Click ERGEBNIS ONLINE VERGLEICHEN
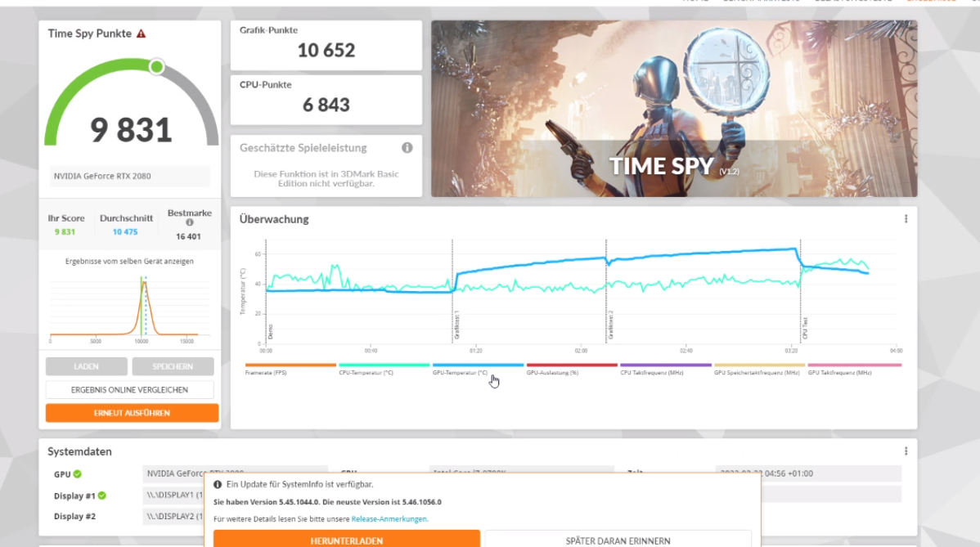 click(129, 390)
